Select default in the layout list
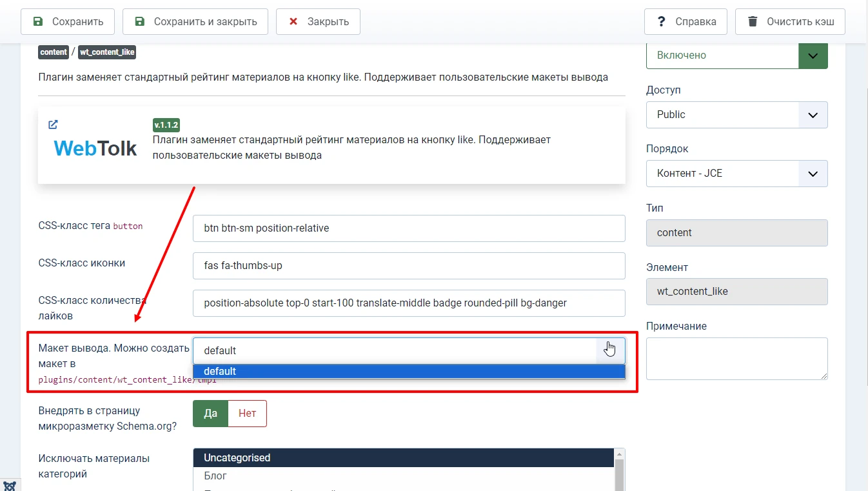This screenshot has height=491, width=868. (x=220, y=371)
